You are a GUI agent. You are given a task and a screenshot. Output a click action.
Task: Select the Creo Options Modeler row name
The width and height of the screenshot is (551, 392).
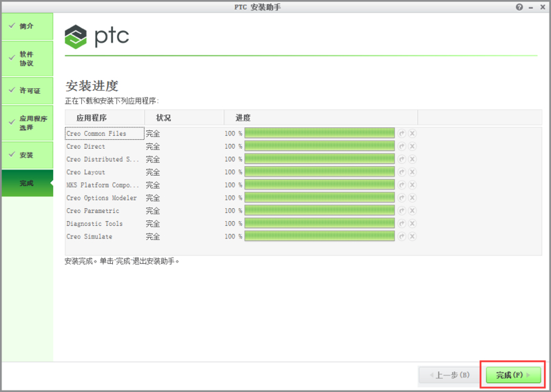[101, 198]
